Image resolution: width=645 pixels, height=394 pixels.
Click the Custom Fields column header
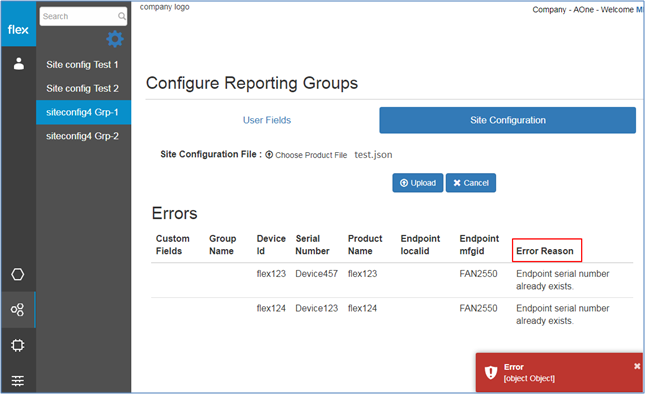[x=173, y=245]
